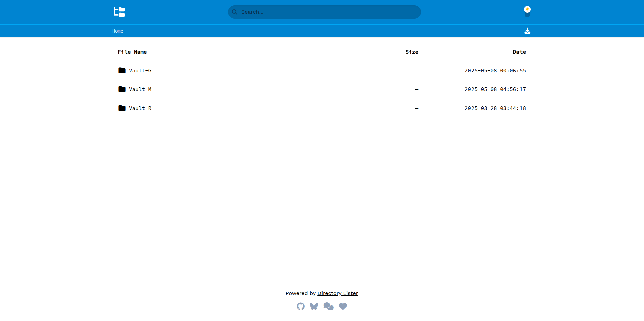Click the Date column header
Screen dimensions: 644x321
pyautogui.click(x=519, y=52)
